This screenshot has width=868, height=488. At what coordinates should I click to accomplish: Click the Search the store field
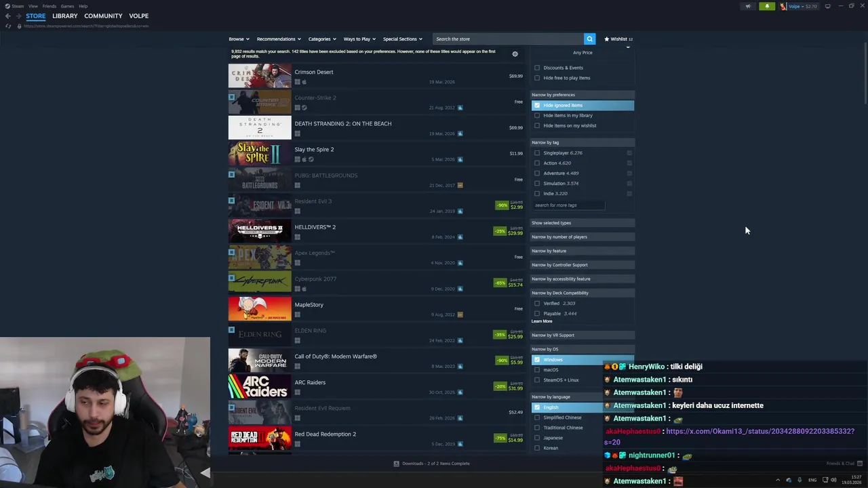[509, 39]
